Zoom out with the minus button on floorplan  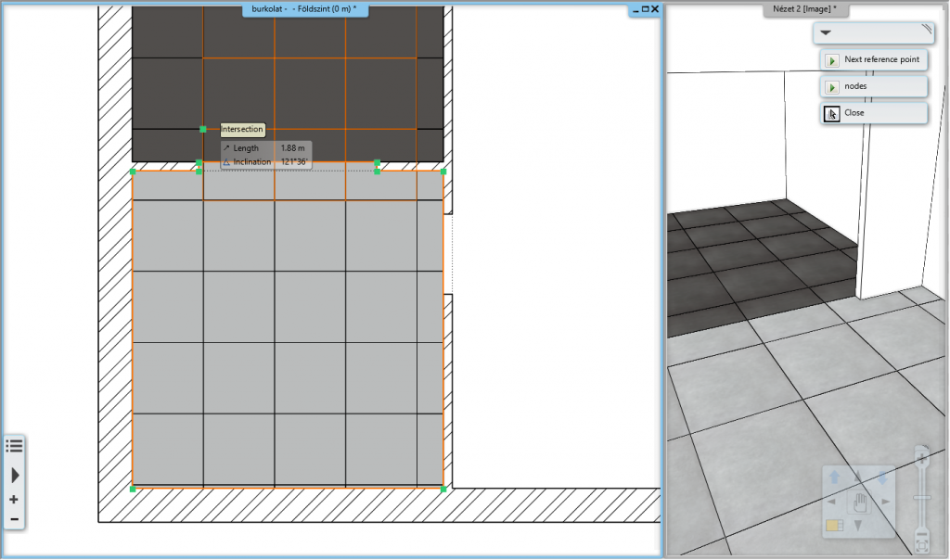click(x=14, y=518)
